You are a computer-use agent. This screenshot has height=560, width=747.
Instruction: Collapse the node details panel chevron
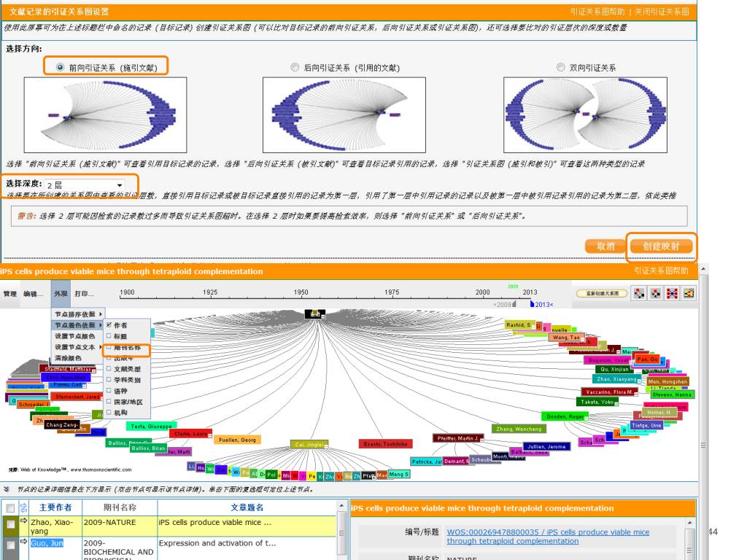coord(7,489)
